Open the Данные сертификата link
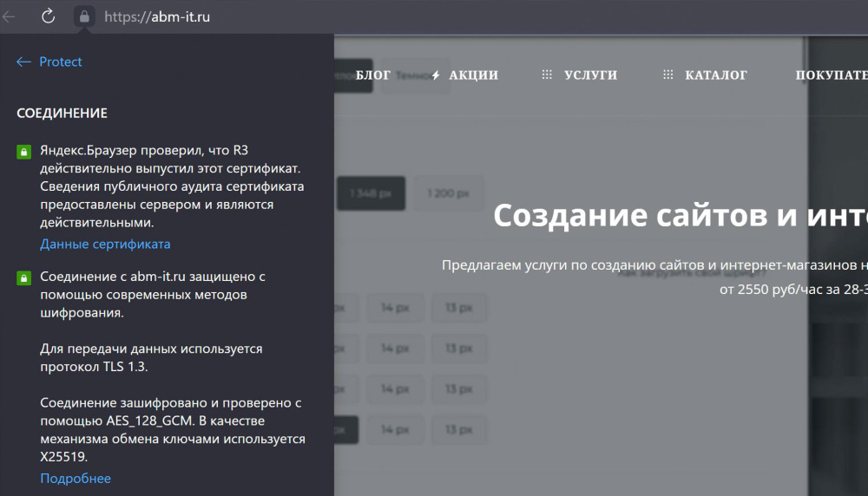Image resolution: width=868 pixels, height=496 pixels. pyautogui.click(x=105, y=244)
